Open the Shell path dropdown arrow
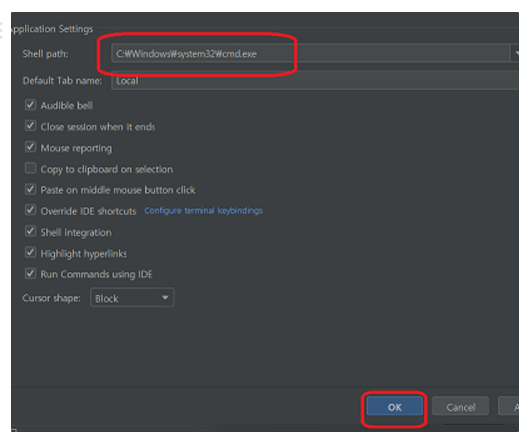 [515, 53]
